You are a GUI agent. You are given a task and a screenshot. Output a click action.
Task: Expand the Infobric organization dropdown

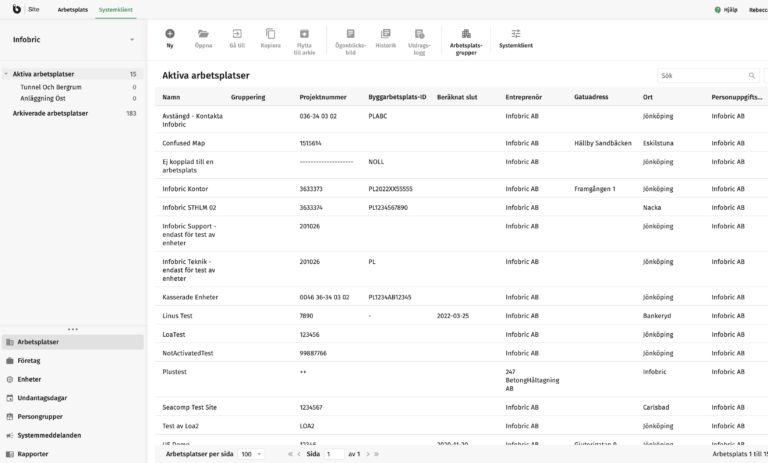point(131,40)
